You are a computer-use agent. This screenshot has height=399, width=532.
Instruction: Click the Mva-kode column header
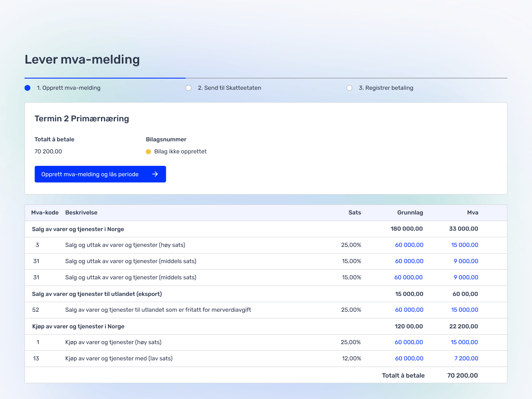coord(45,212)
